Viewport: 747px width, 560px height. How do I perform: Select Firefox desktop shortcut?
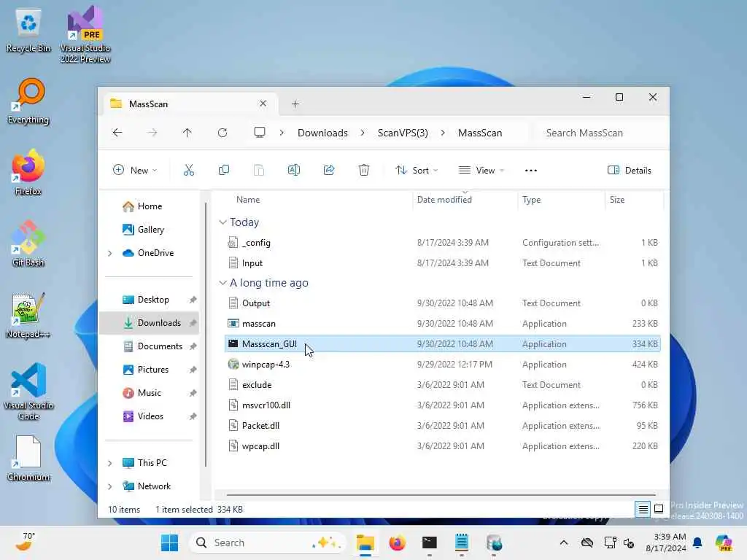[x=28, y=173]
